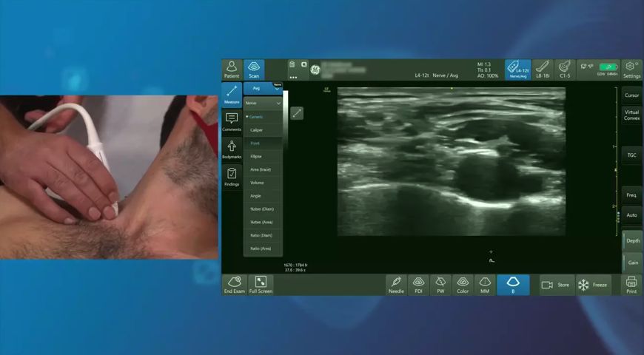Collapse the Generic measurements group
This screenshot has height=355, width=644.
click(263, 117)
